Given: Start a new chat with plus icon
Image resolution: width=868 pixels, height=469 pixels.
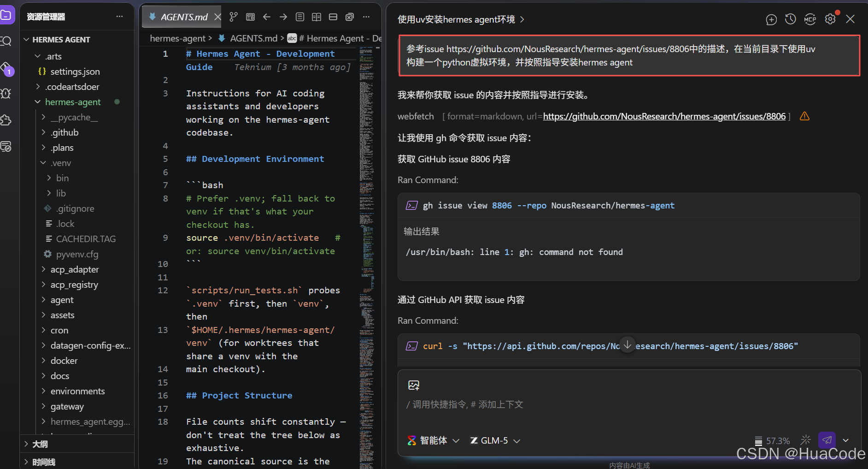Looking at the screenshot, I should coord(771,19).
